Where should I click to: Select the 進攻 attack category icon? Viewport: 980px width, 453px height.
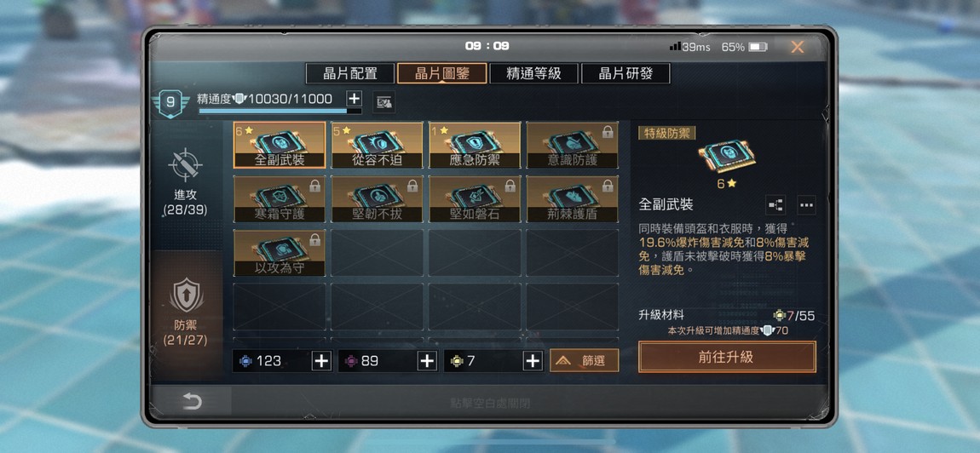[185, 165]
